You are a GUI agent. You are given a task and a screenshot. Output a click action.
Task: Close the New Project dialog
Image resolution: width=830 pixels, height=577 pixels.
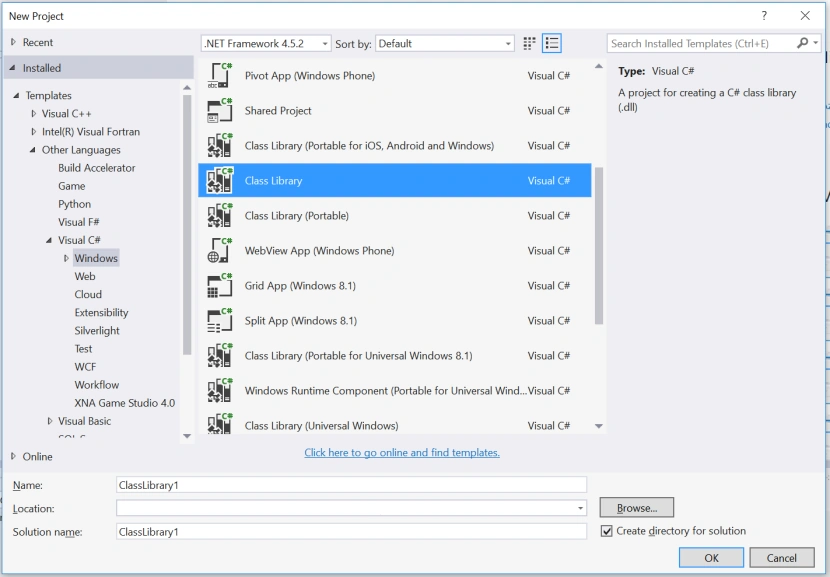pos(805,16)
